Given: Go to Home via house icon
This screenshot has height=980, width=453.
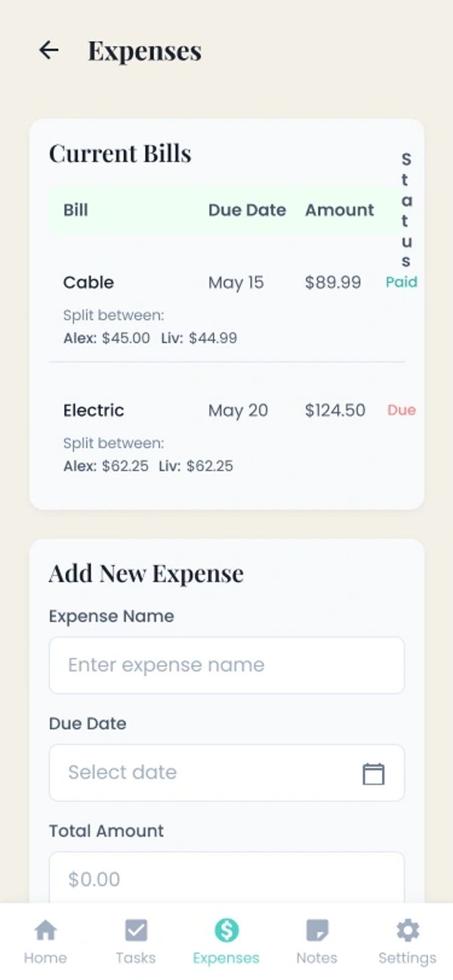Looking at the screenshot, I should pos(45,930).
